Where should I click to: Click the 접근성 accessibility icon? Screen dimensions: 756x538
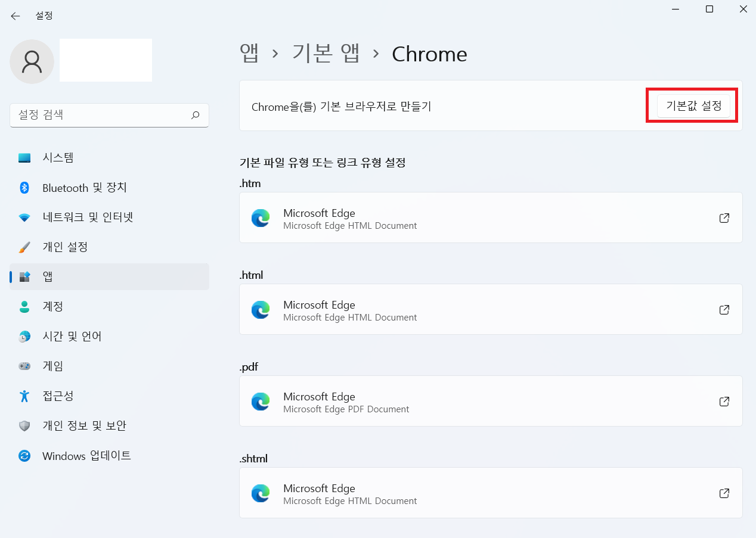(24, 396)
